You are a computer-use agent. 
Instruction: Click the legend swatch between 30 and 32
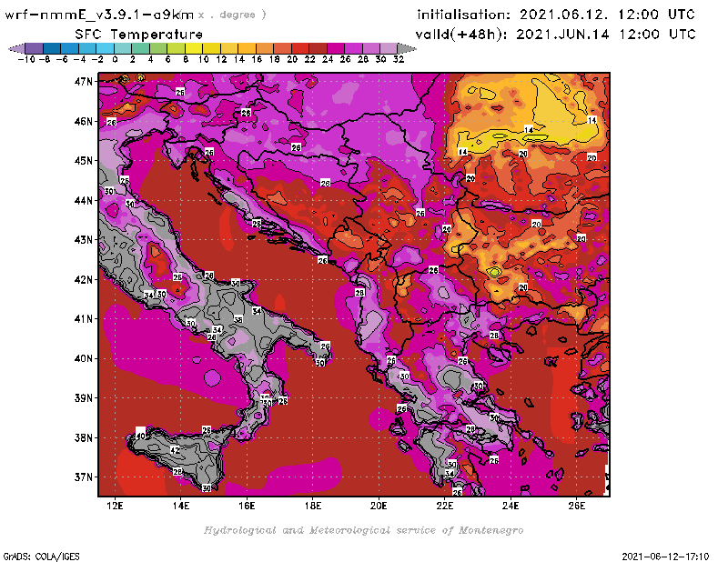(x=389, y=48)
